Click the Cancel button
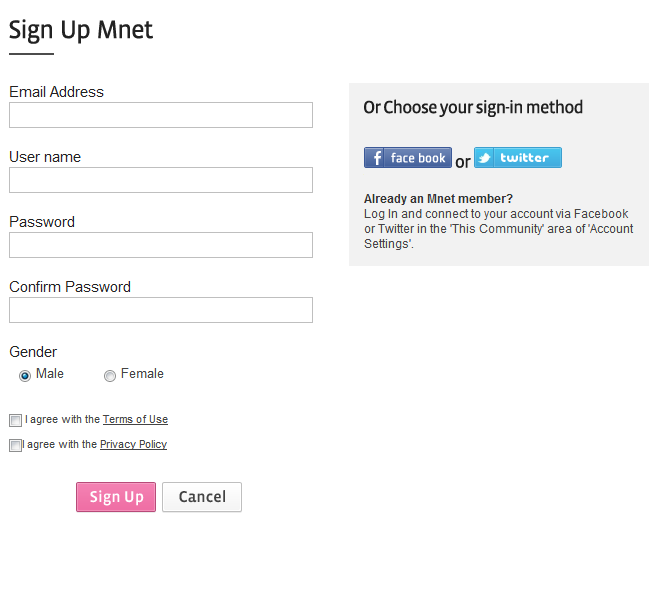Image resolution: width=668 pixels, height=602 pixels. [x=202, y=497]
